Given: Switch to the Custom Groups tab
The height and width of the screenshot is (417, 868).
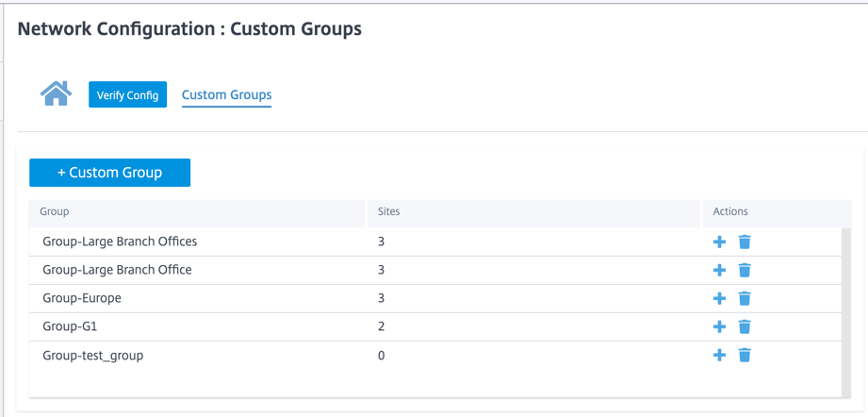Looking at the screenshot, I should pyautogui.click(x=226, y=94).
